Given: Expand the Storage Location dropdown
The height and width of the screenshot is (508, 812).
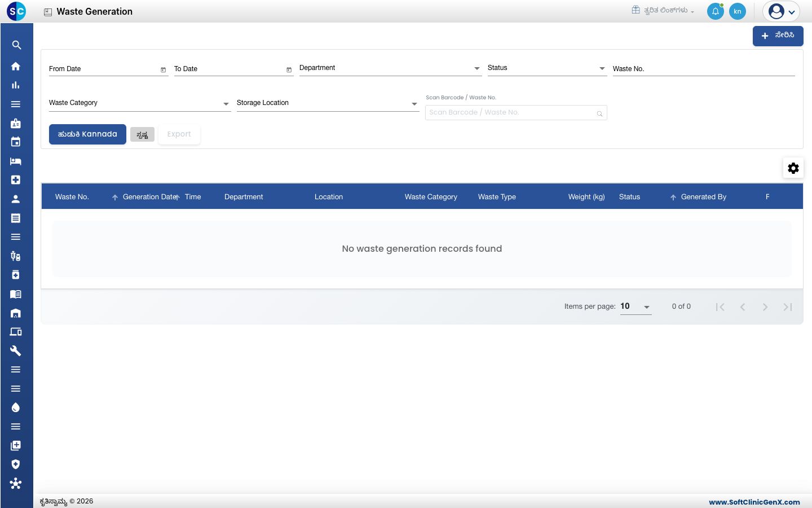Looking at the screenshot, I should click(x=328, y=103).
